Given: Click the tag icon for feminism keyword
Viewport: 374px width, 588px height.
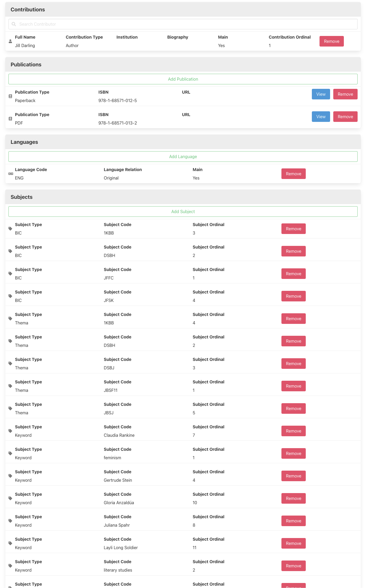Looking at the screenshot, I should pyautogui.click(x=10, y=453).
